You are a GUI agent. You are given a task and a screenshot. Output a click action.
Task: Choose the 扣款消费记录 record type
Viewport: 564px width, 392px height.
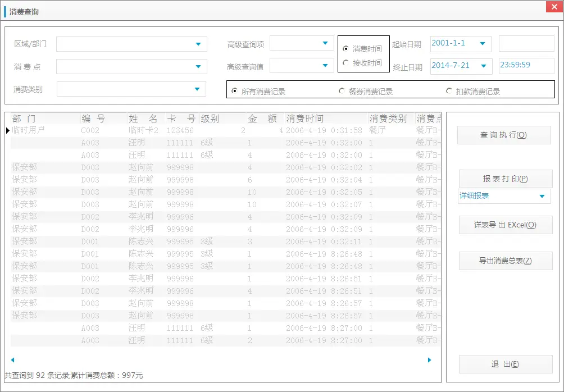[x=449, y=90]
